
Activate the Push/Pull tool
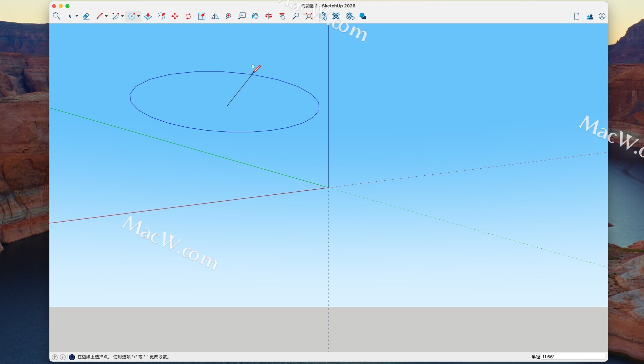(x=148, y=16)
